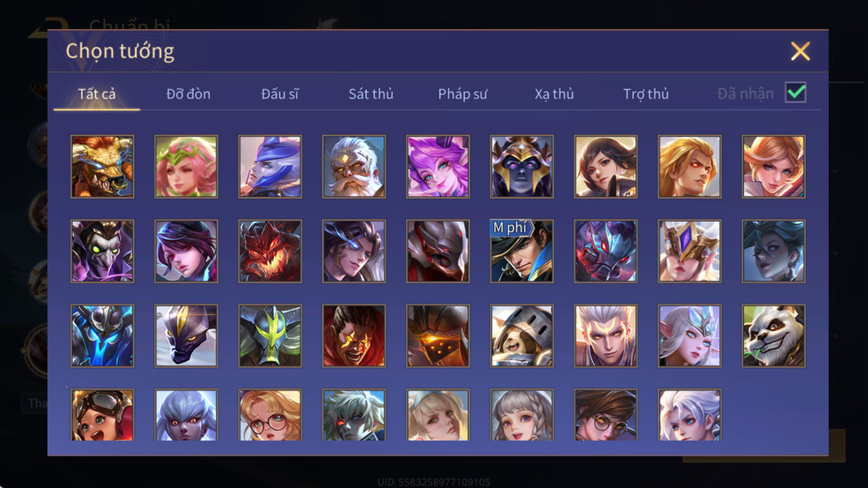Select the hero tagged 'M phí'
The image size is (868, 488).
click(522, 251)
